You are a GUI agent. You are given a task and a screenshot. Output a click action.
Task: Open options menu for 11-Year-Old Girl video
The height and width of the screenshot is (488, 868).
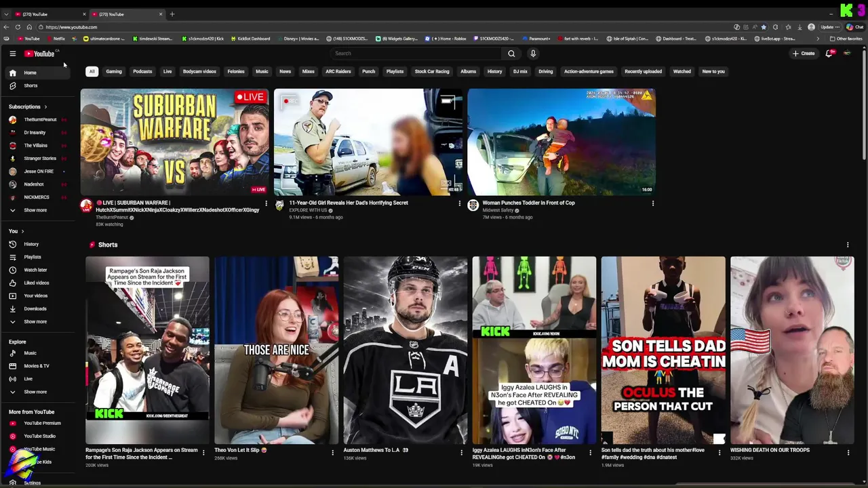[459, 203]
